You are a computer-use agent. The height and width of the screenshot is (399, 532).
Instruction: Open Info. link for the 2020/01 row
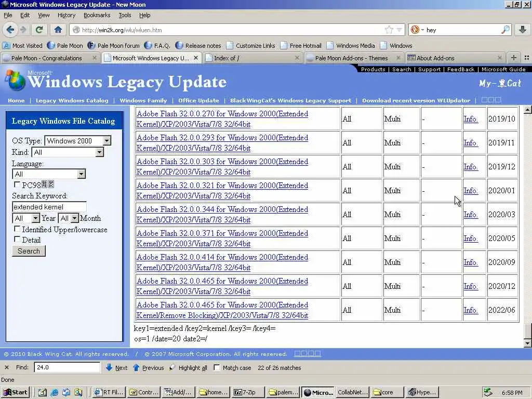click(471, 191)
